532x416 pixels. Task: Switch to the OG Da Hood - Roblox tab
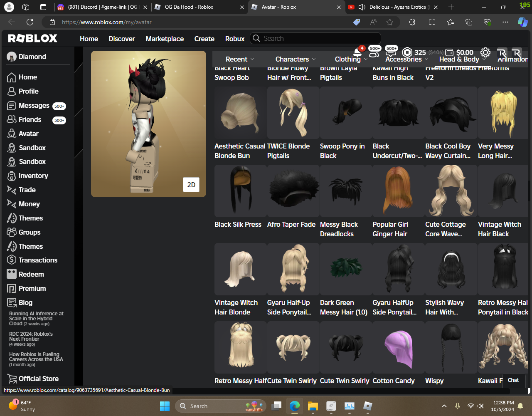click(x=199, y=7)
